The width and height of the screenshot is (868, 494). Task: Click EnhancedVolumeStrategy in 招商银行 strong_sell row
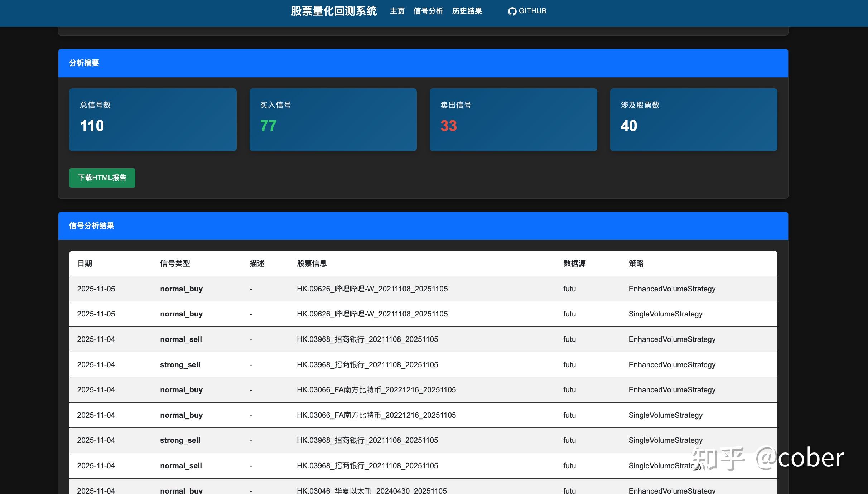(x=672, y=365)
